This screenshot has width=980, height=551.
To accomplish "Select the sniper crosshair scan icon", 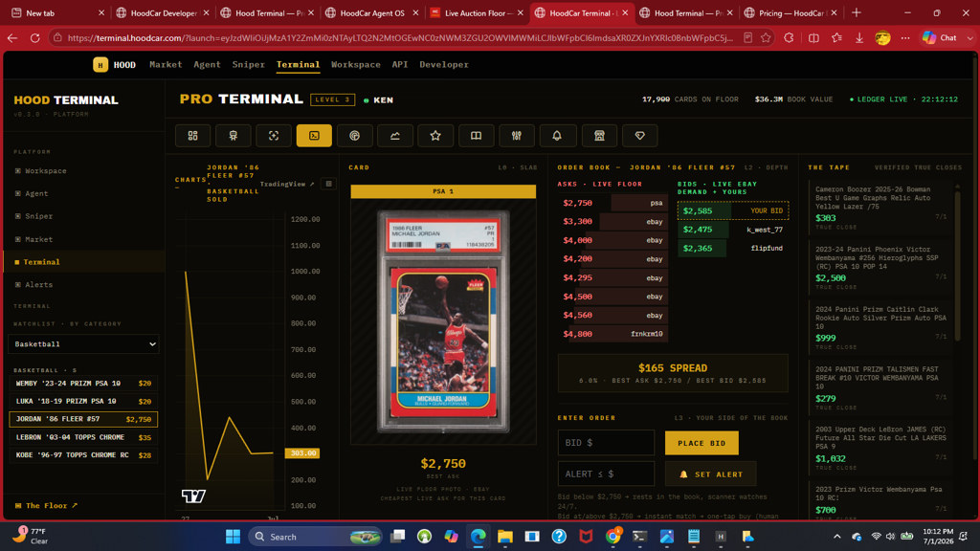I will coord(274,136).
